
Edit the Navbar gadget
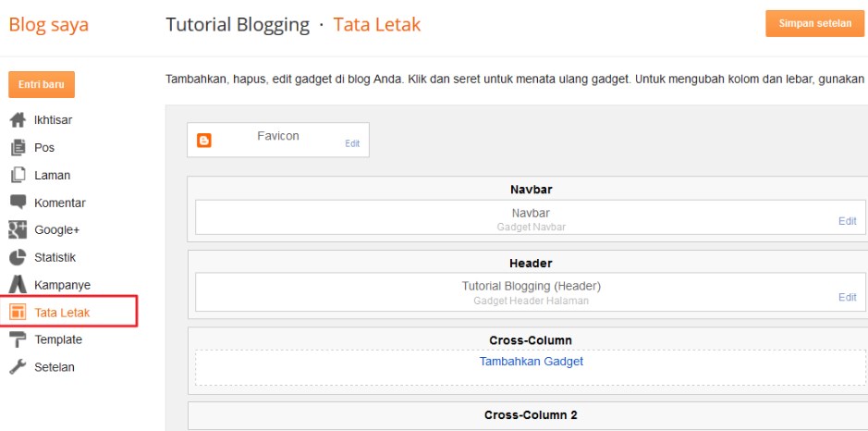[847, 221]
